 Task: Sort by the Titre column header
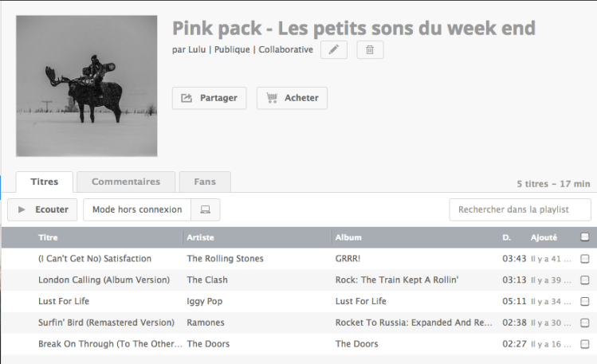49,237
